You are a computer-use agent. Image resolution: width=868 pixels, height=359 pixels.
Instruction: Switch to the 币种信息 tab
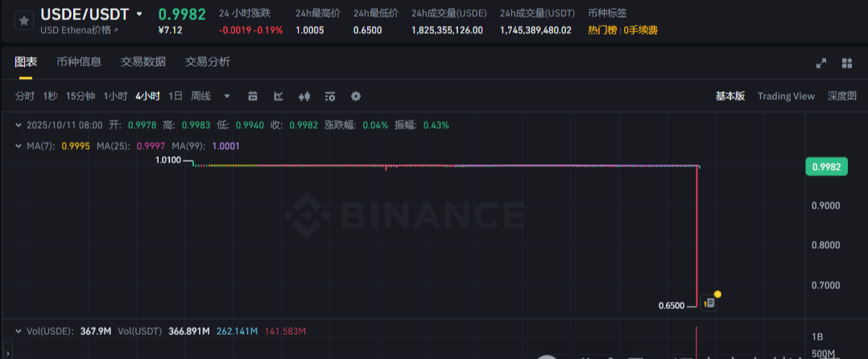[x=79, y=62]
